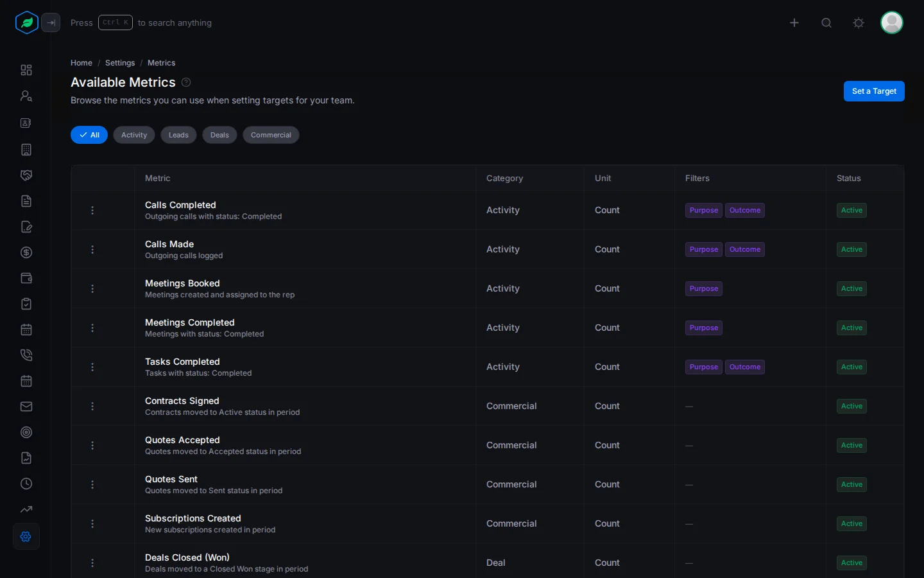
Task: Click the settings gear icon in sidebar
Action: (26, 536)
